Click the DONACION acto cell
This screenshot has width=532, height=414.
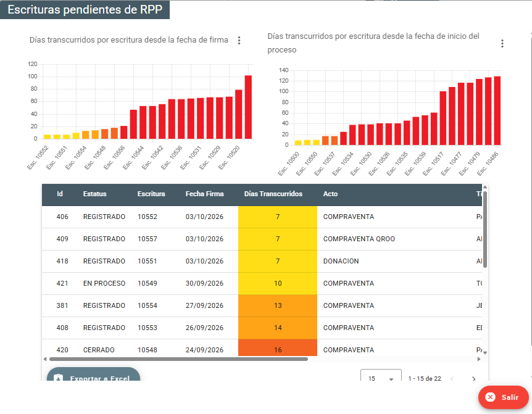pyautogui.click(x=341, y=261)
